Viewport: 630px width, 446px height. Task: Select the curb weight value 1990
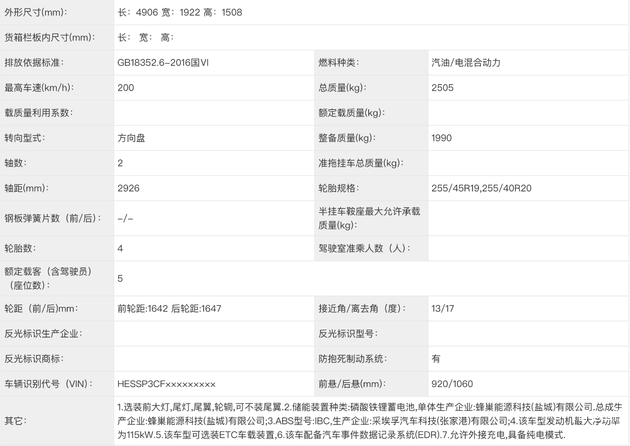pos(444,137)
